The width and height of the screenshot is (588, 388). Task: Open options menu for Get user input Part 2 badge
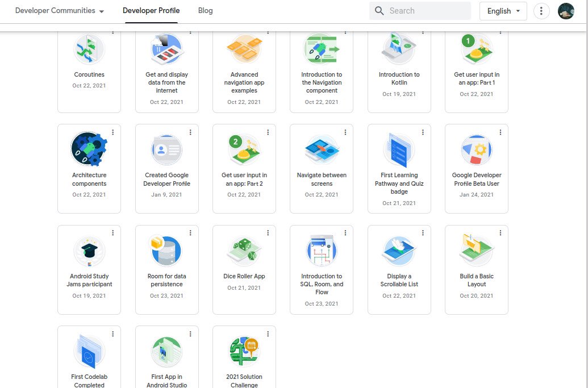click(x=268, y=132)
